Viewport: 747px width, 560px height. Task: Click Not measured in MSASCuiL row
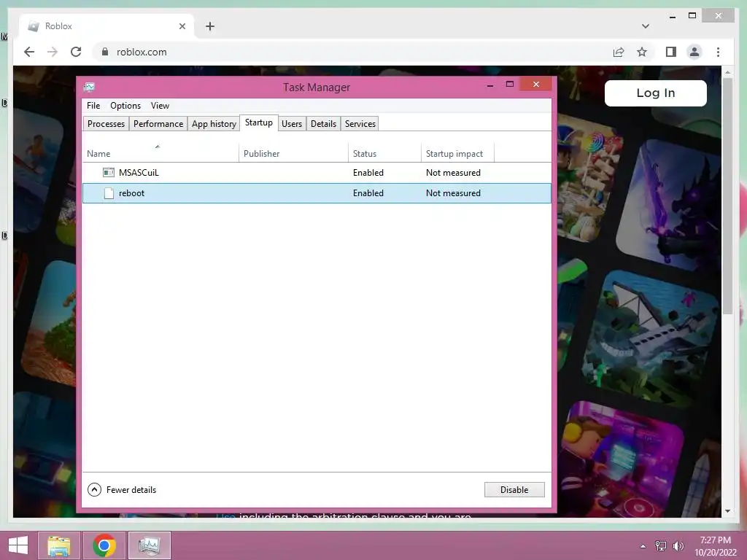(453, 173)
